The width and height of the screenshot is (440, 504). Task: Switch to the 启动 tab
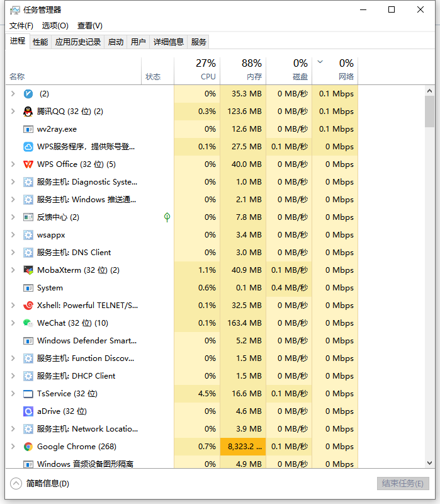[116, 42]
